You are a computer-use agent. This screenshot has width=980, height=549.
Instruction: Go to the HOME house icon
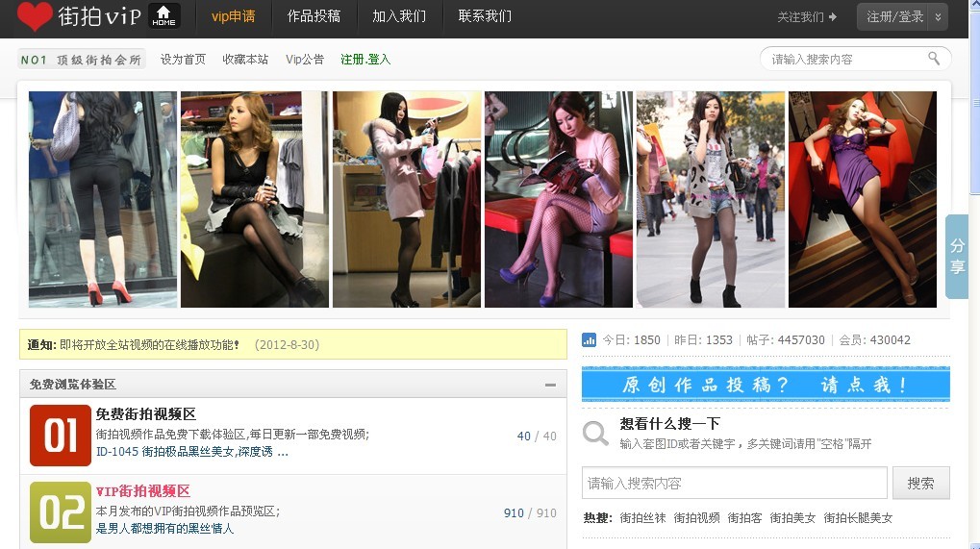tap(163, 15)
